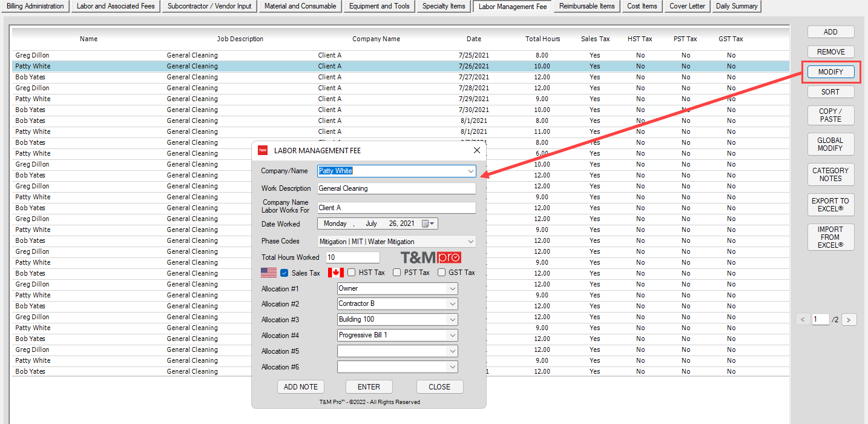Go to previous page with left arrow

pyautogui.click(x=803, y=319)
